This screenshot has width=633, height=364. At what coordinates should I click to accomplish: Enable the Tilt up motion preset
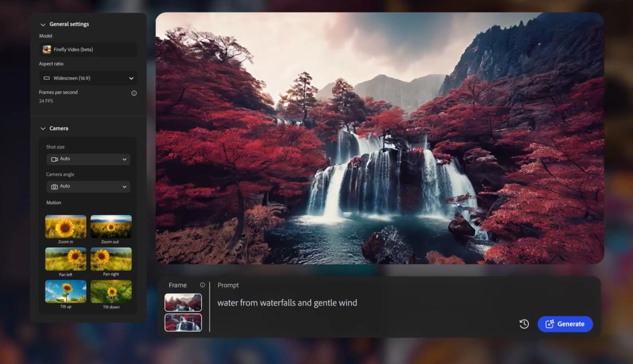tap(65, 291)
